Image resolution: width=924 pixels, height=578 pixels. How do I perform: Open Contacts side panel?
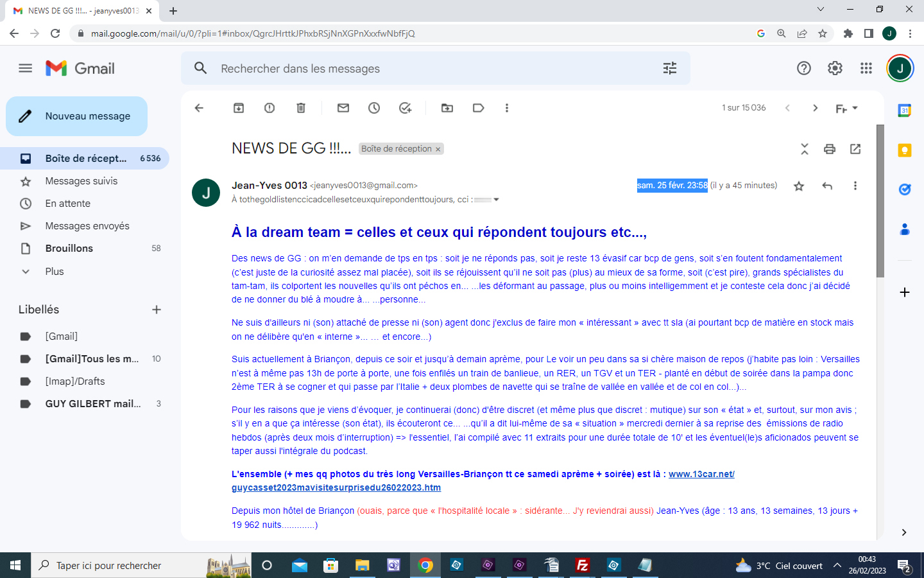point(905,229)
